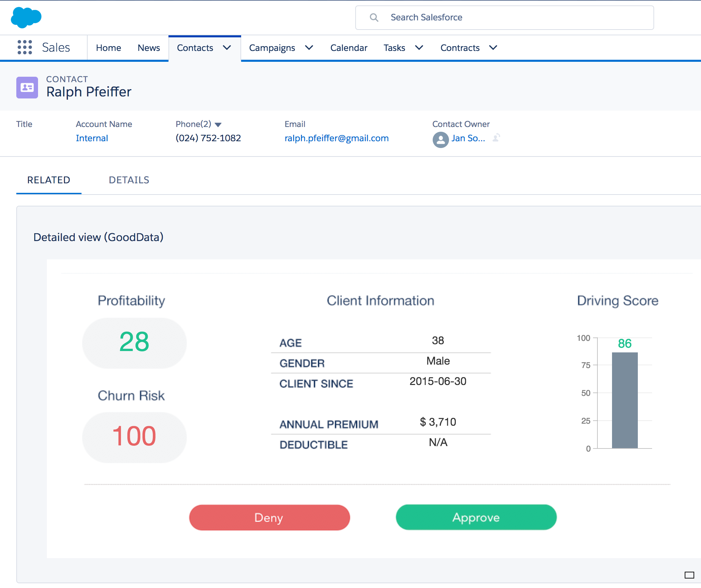Open the App Launcher grid icon
Viewport: 701px width, 588px height.
coord(25,48)
